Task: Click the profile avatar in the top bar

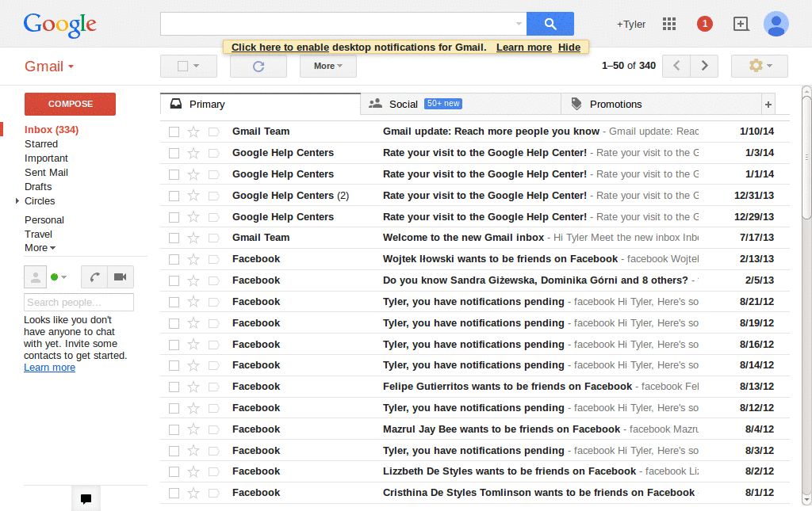Action: tap(776, 24)
